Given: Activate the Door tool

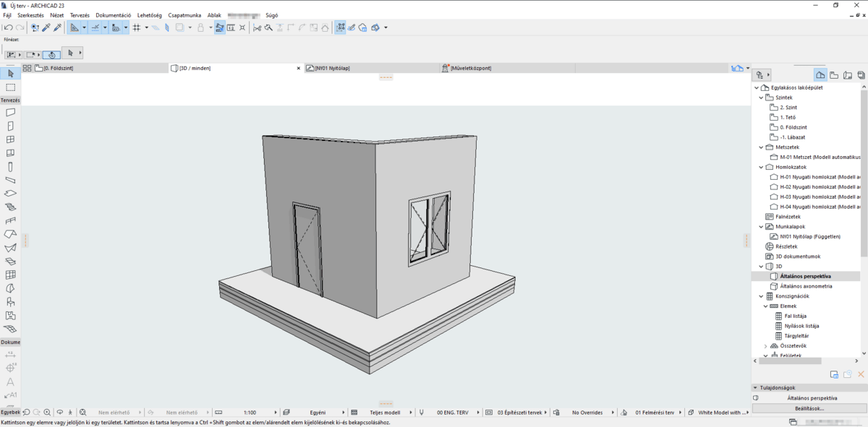Looking at the screenshot, I should click(x=10, y=126).
